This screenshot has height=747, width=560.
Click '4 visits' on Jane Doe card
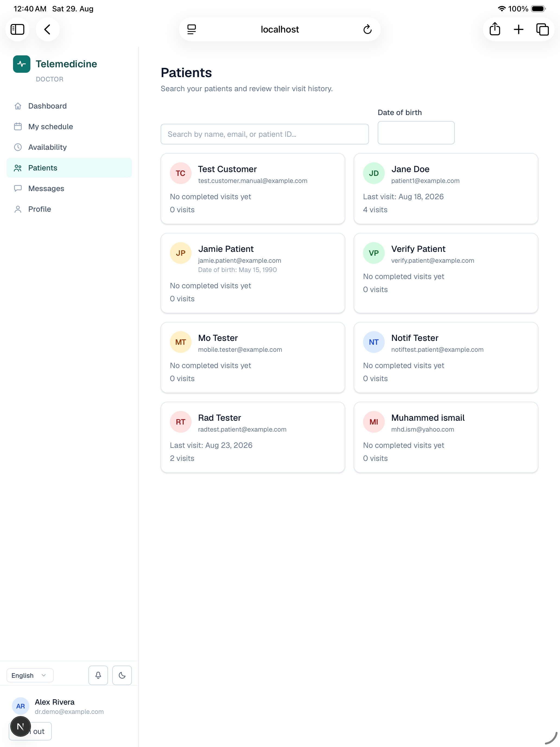pos(375,210)
